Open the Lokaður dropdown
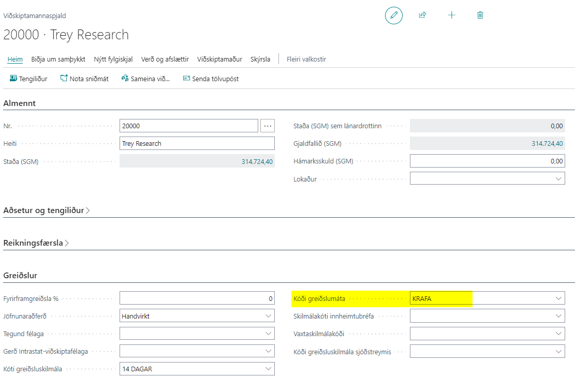 click(x=558, y=178)
